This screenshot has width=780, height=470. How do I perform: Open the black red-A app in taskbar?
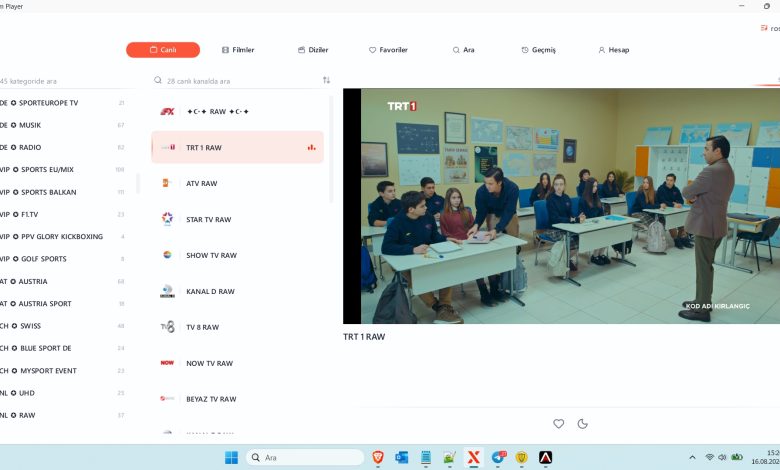545,458
